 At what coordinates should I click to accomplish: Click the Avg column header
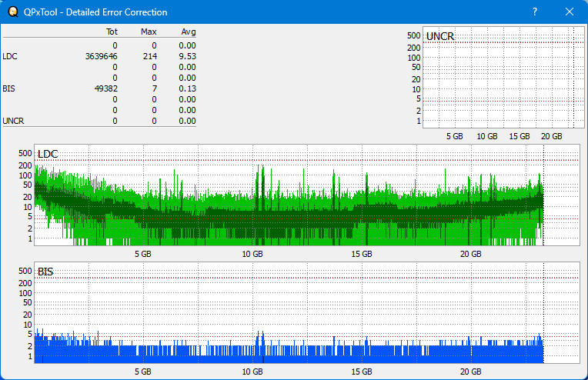[x=188, y=32]
